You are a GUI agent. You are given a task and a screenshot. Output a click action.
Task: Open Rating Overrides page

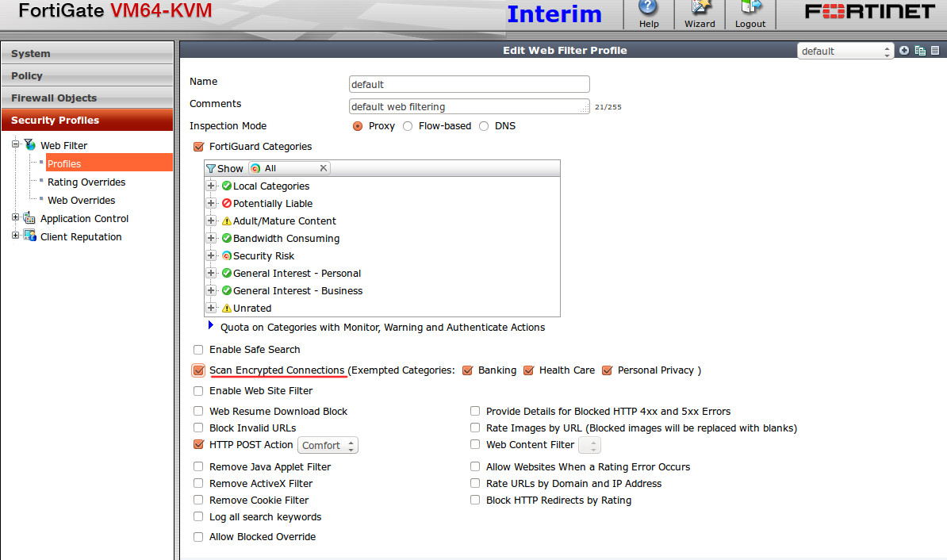pos(86,182)
